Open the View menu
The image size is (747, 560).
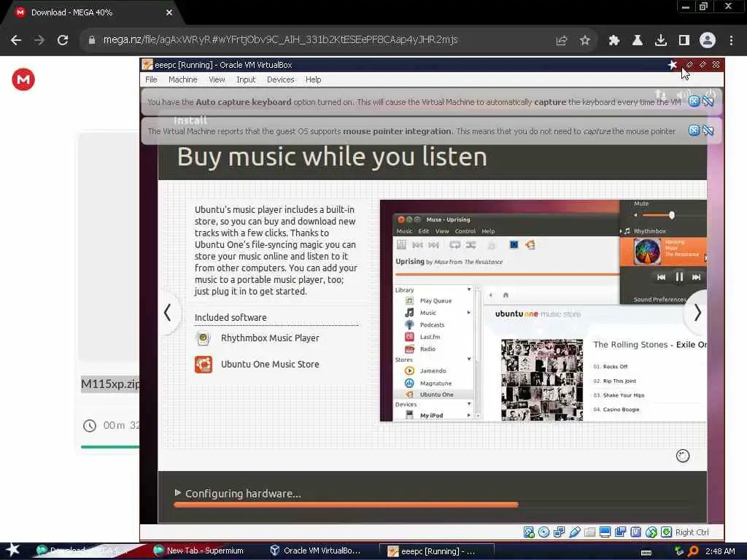pyautogui.click(x=217, y=79)
